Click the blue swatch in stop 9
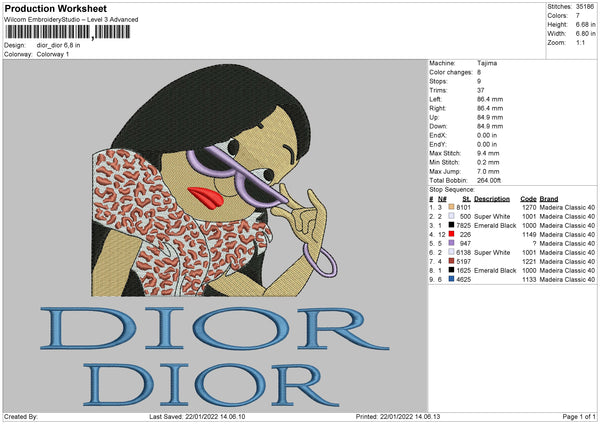Image resolution: width=600 pixels, height=424 pixels. (x=451, y=279)
